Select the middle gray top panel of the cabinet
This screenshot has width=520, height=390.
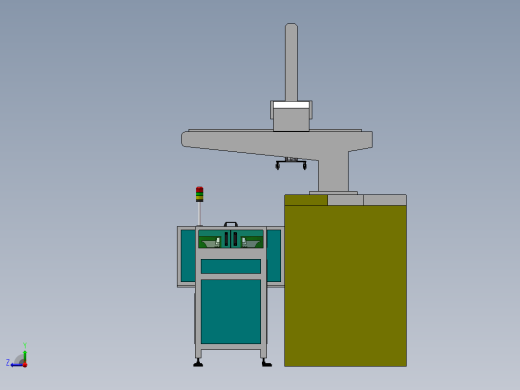(x=345, y=200)
